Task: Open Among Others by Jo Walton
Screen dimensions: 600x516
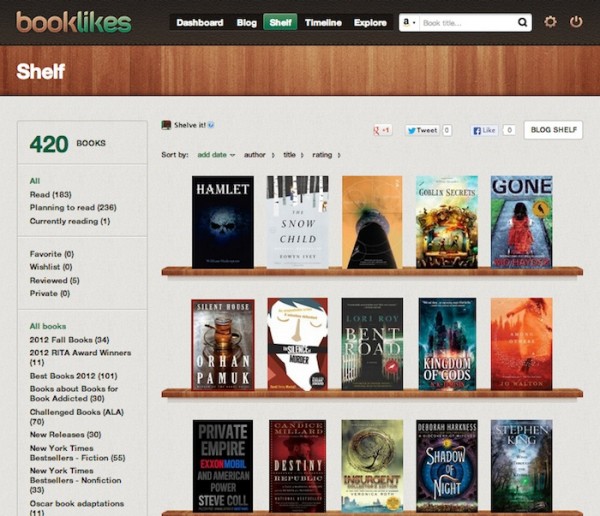Action: pos(522,345)
